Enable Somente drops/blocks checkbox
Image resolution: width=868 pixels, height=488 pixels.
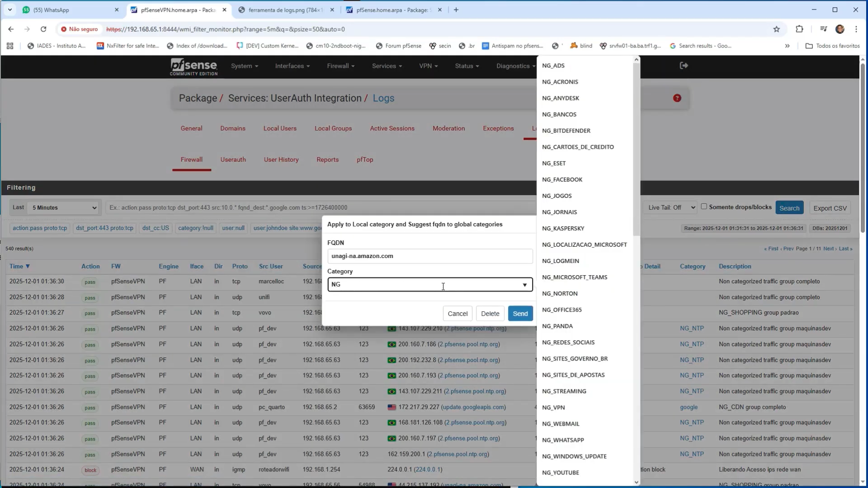704,206
